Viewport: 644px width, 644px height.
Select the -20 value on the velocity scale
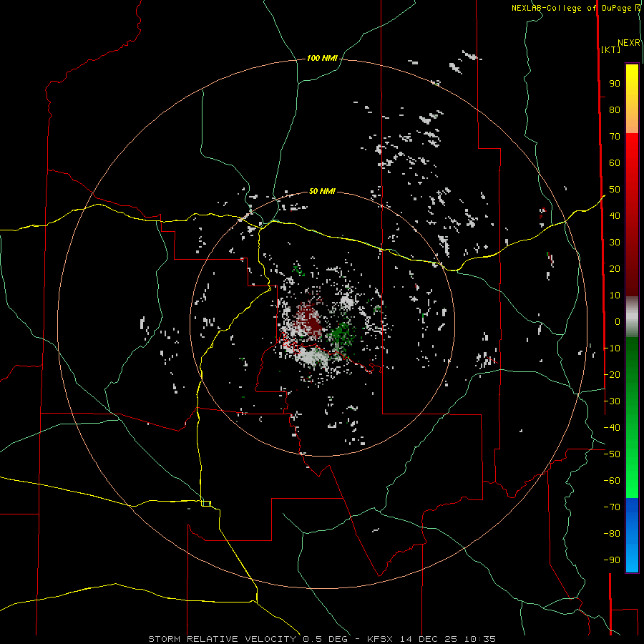coord(612,375)
